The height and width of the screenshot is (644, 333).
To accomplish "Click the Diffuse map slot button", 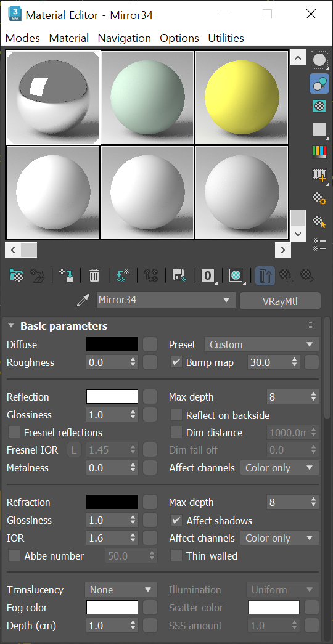I will [x=150, y=344].
